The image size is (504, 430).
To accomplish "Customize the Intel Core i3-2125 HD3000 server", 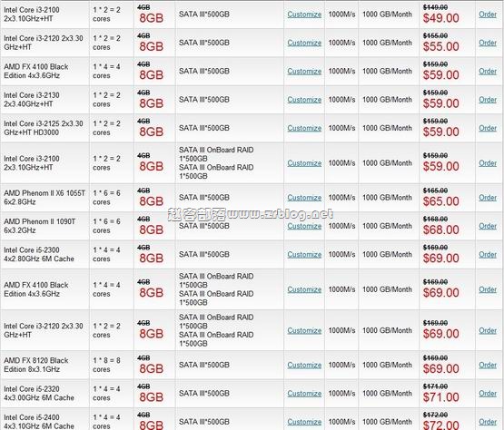I will point(304,128).
